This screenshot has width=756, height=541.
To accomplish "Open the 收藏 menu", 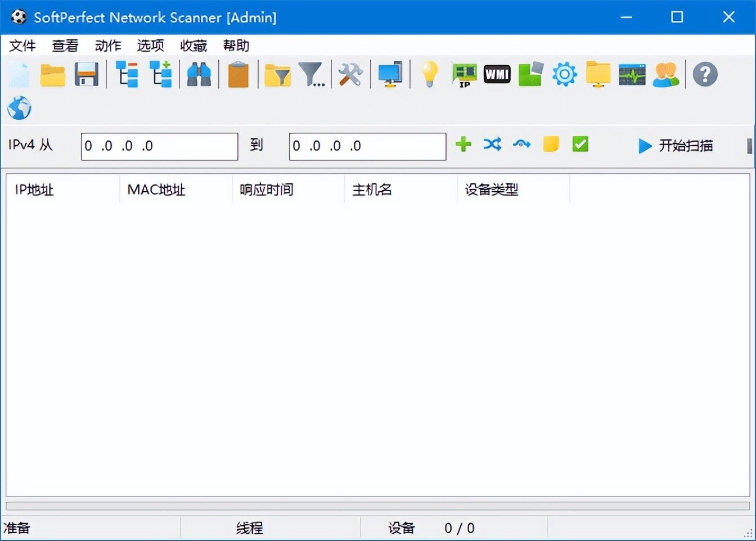I will 193,46.
